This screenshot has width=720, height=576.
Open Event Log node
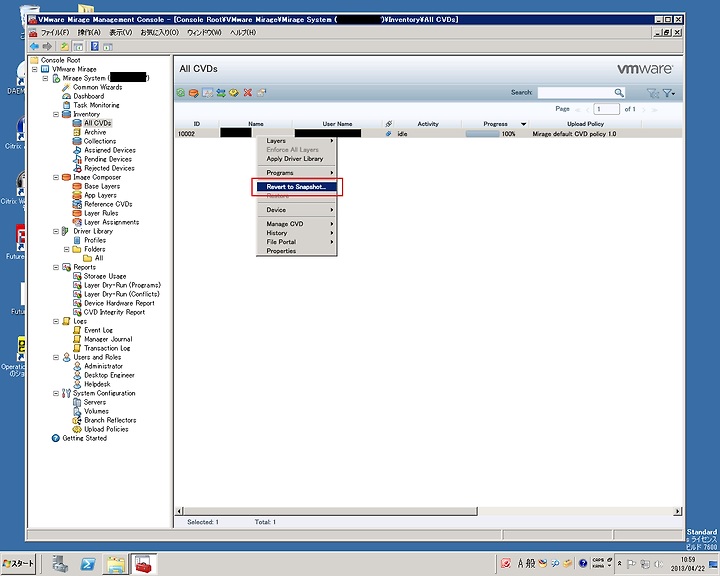98,330
